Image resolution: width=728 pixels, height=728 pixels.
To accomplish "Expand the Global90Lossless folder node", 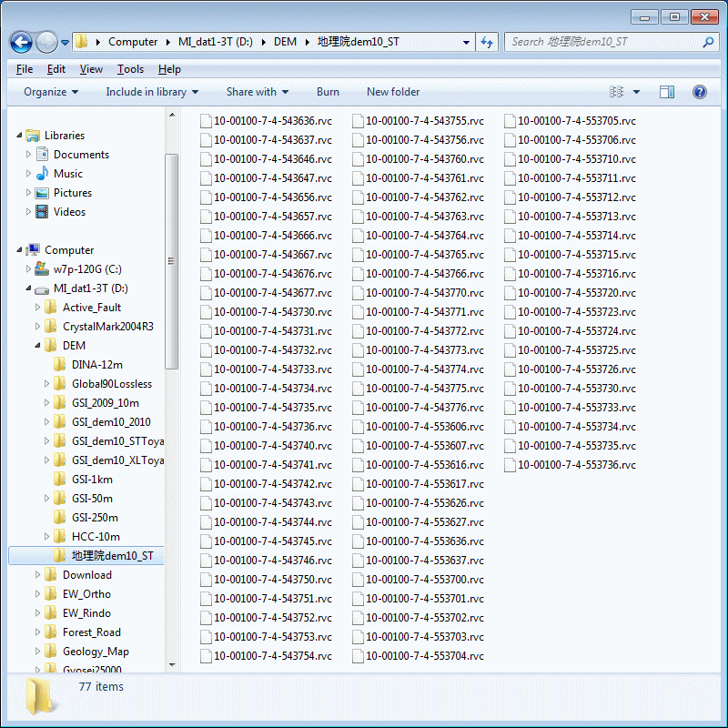I will tap(46, 383).
